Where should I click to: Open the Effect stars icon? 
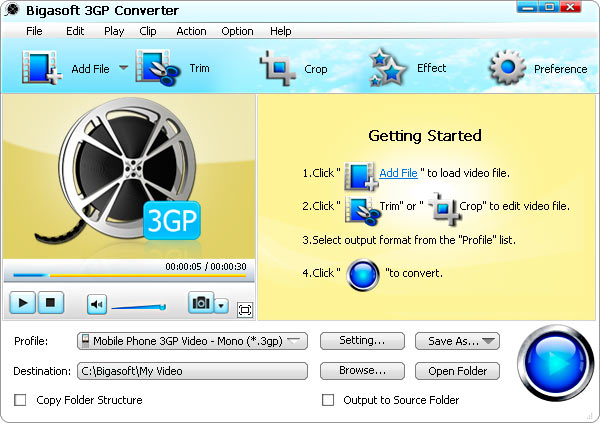(x=387, y=67)
